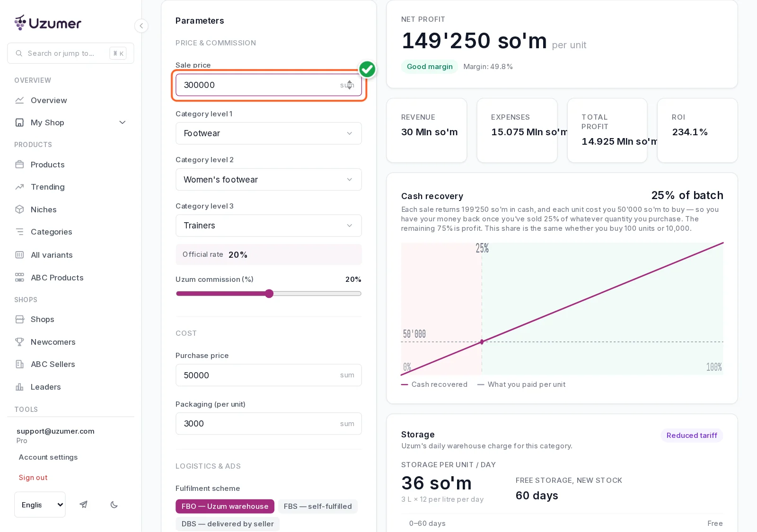The height and width of the screenshot is (532, 757).
Task: Click the Uzum commission slider handle
Action: click(269, 294)
